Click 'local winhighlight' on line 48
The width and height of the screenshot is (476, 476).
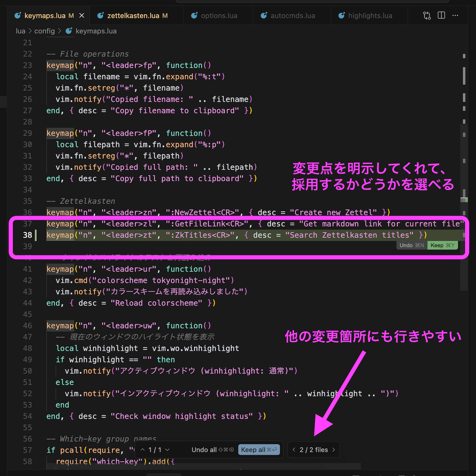[97, 348]
